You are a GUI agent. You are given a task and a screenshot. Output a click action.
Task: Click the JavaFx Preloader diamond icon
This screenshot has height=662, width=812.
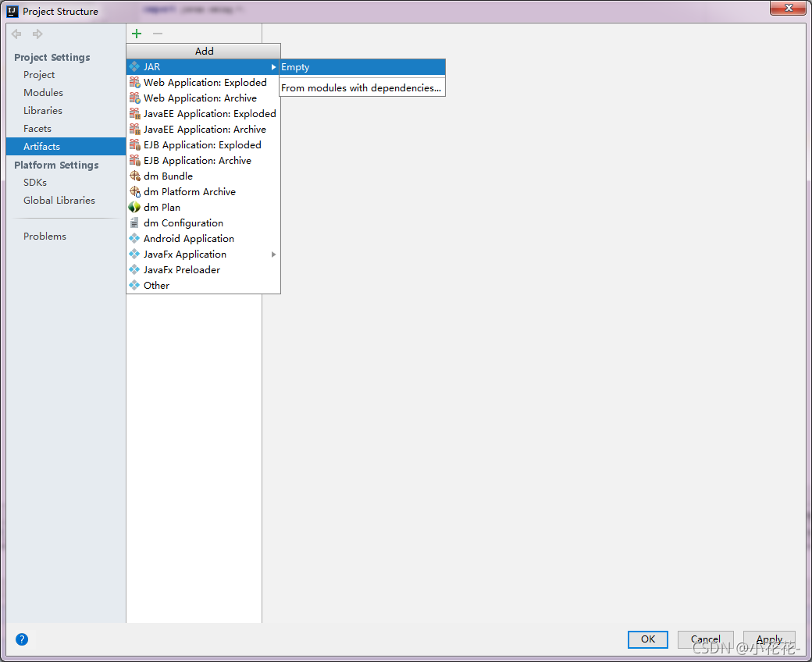tap(134, 269)
